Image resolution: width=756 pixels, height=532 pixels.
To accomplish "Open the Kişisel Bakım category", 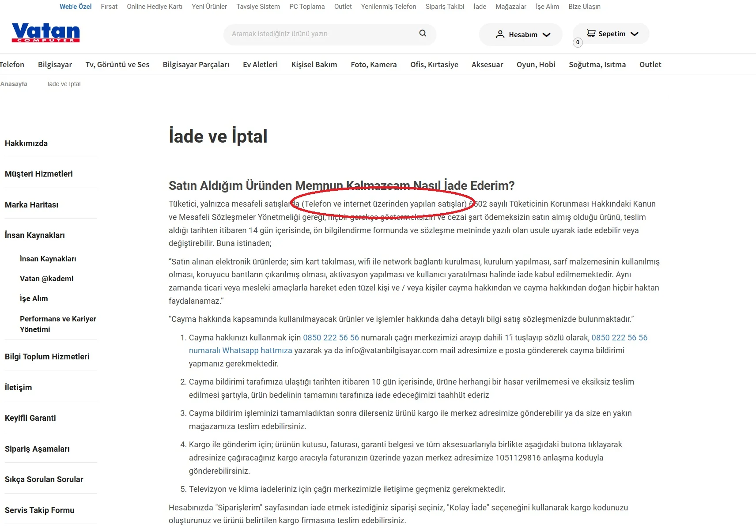I will point(314,64).
